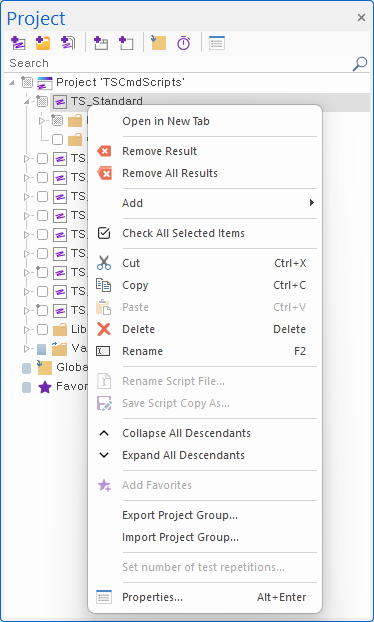Expand the first subfolder under TS_Standard
The width and height of the screenshot is (374, 622).
(x=42, y=120)
